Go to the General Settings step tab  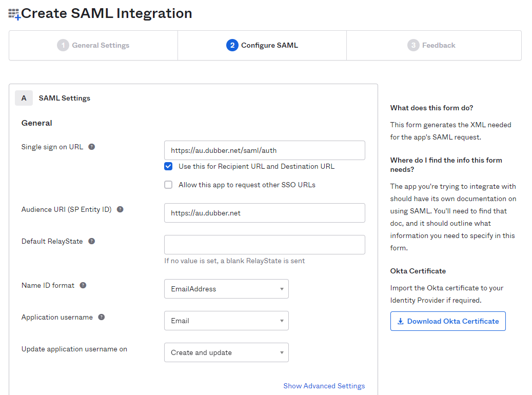[x=93, y=46]
